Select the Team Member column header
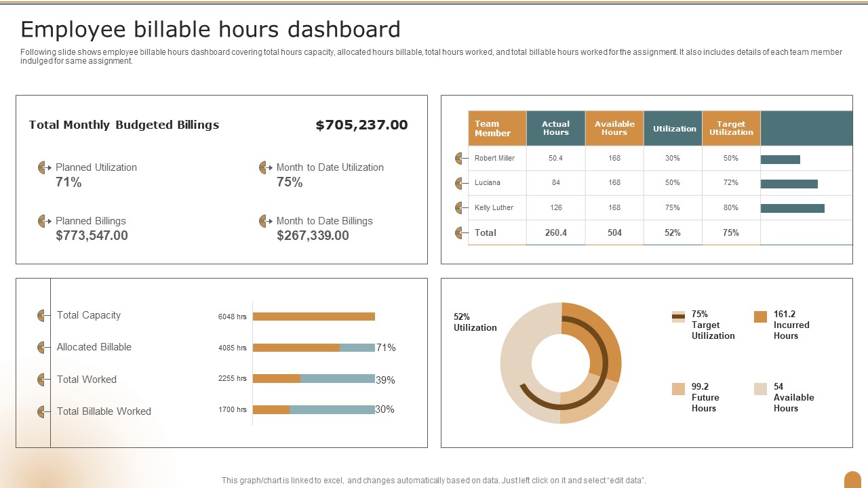Viewport: 868px width, 488px height. coord(497,128)
